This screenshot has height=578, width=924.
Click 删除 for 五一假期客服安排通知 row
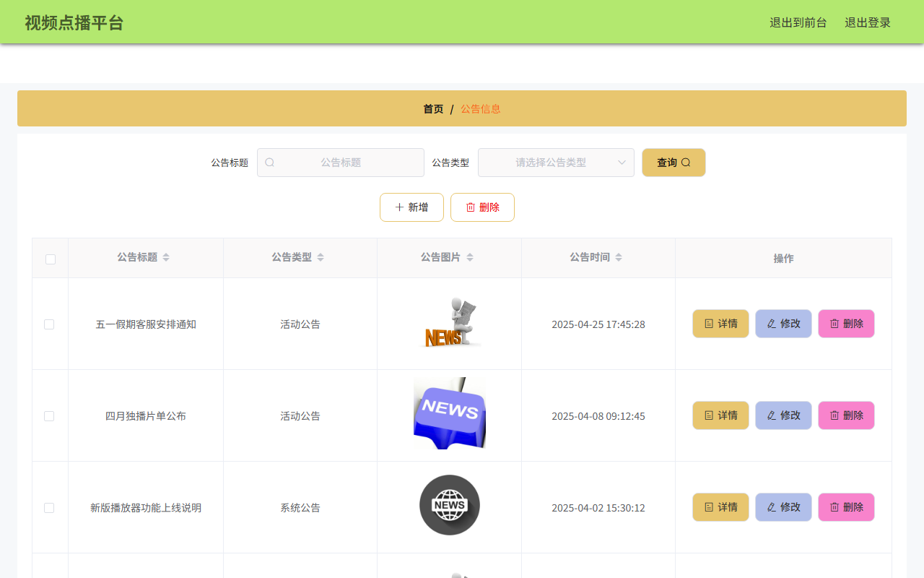coord(846,324)
